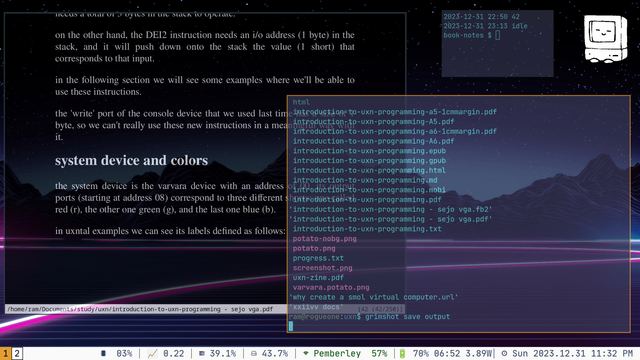
Task: Click the 8.22 load value
Action: [x=173, y=353]
